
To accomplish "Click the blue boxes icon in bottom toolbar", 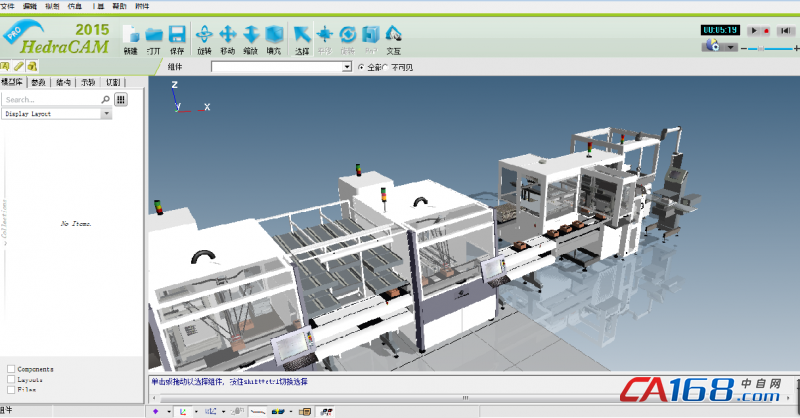I will 278,411.
